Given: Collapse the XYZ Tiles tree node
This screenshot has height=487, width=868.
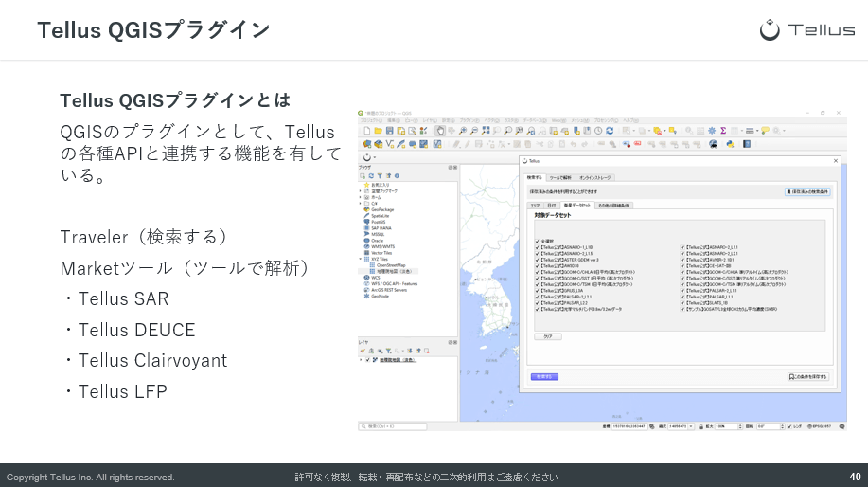Looking at the screenshot, I should [361, 259].
